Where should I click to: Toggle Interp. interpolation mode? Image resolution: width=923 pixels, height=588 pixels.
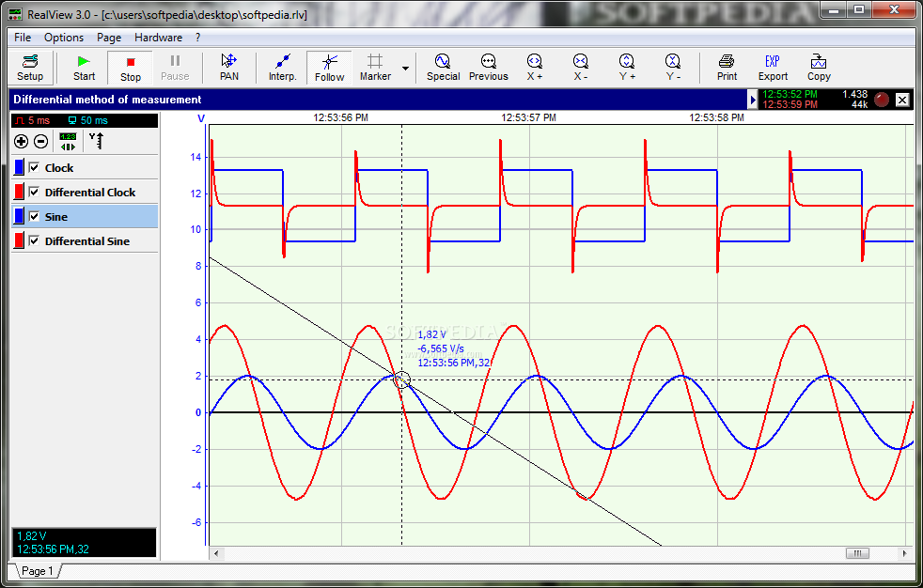pyautogui.click(x=283, y=68)
